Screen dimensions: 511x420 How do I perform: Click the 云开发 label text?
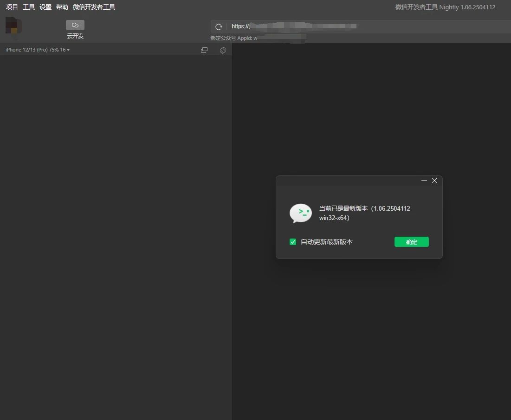(x=75, y=36)
